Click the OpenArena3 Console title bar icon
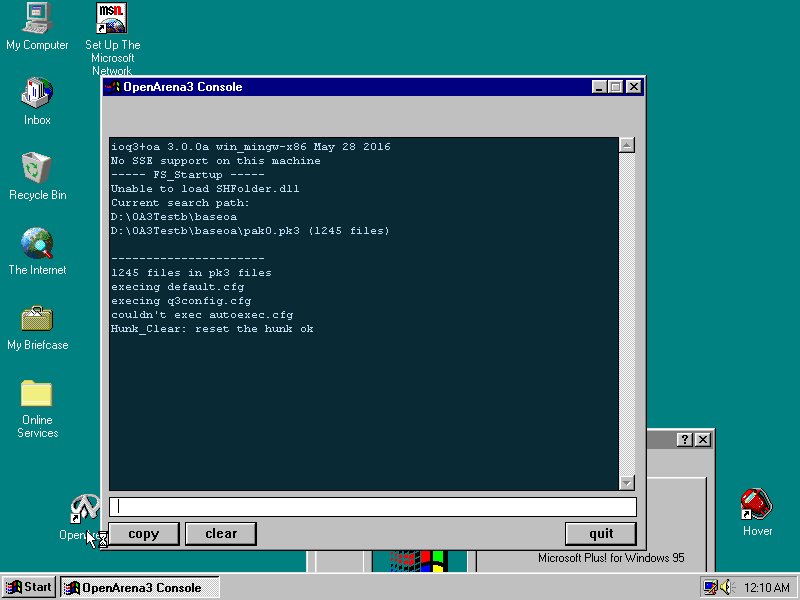Screen dimensions: 800x600 tap(112, 87)
